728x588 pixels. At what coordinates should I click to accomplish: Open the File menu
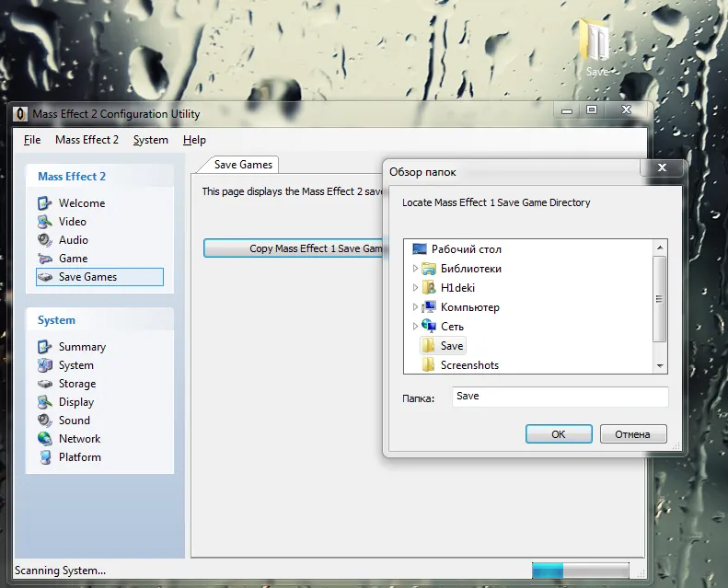pyautogui.click(x=32, y=140)
